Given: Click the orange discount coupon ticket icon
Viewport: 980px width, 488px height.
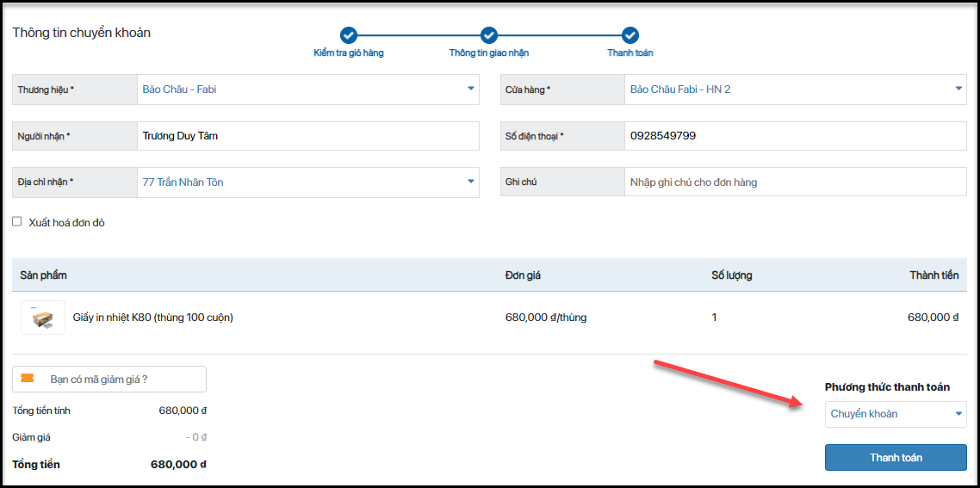Looking at the screenshot, I should pos(28,379).
